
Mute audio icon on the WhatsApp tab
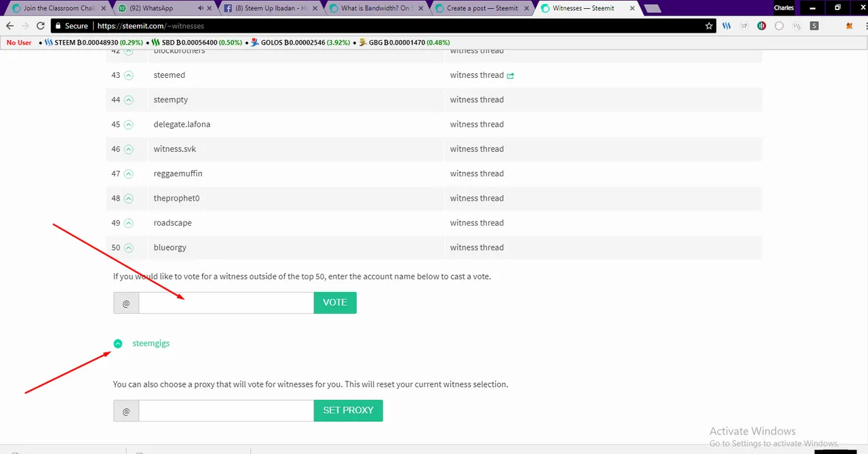(201, 8)
